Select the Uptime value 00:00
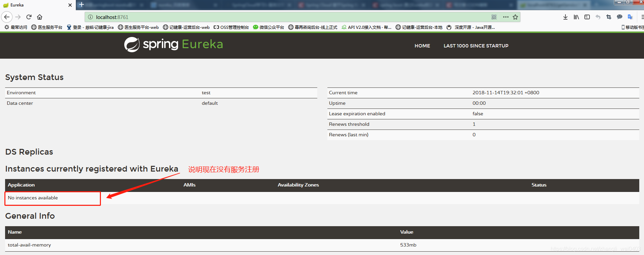The width and height of the screenshot is (644, 255). pyautogui.click(x=479, y=103)
